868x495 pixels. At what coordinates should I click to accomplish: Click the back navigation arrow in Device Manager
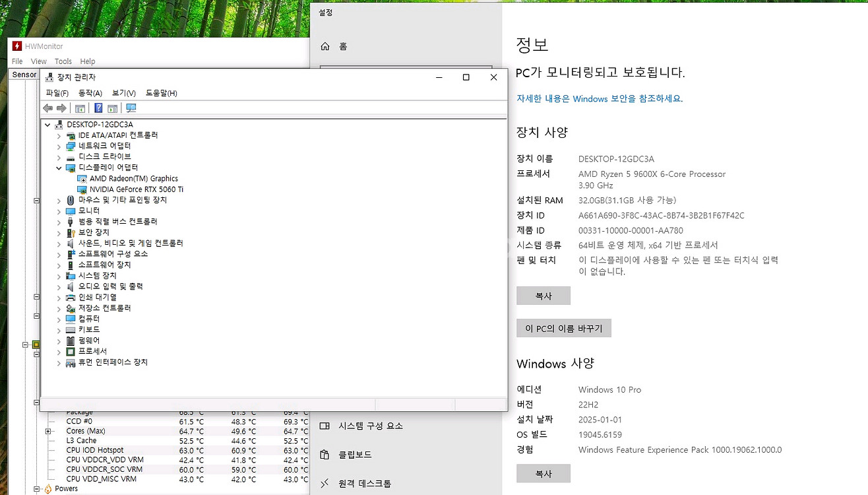coord(47,108)
